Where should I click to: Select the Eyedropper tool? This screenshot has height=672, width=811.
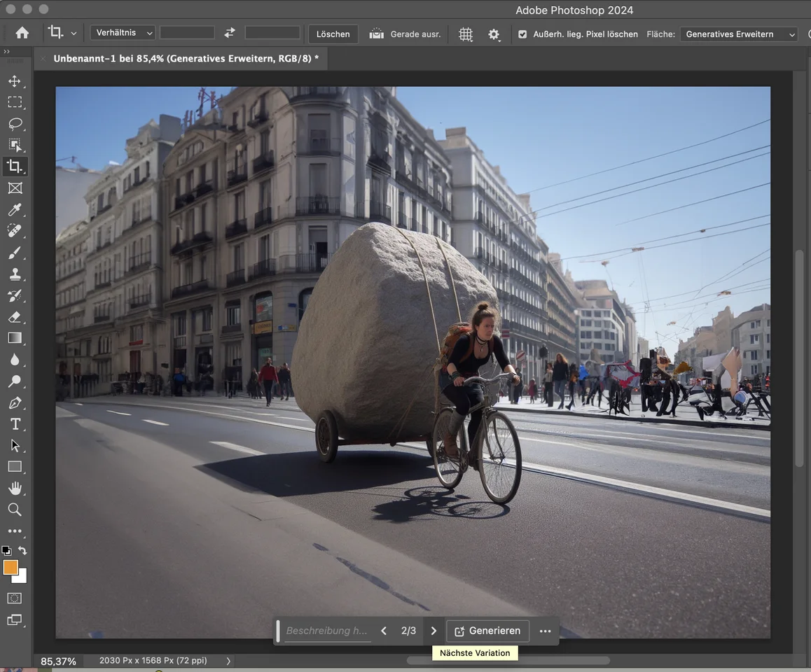15,209
